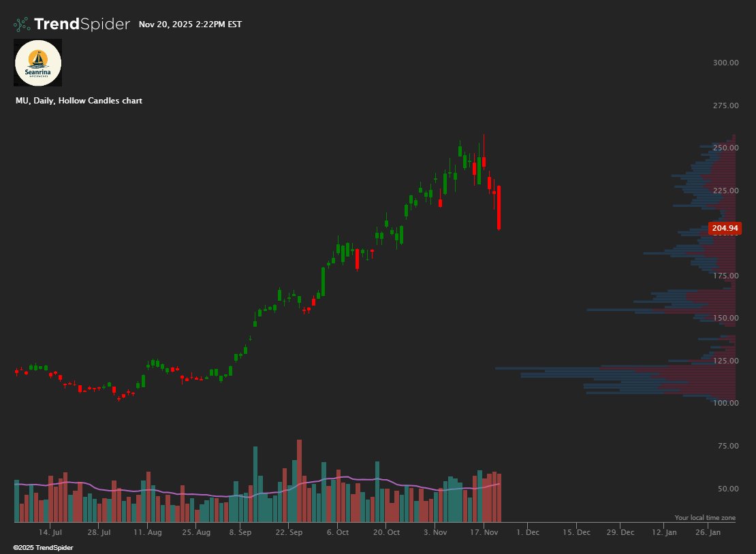Image resolution: width=756 pixels, height=554 pixels.
Task: Click the sailboat emblem inside the Seanrina logo
Action: tap(39, 57)
